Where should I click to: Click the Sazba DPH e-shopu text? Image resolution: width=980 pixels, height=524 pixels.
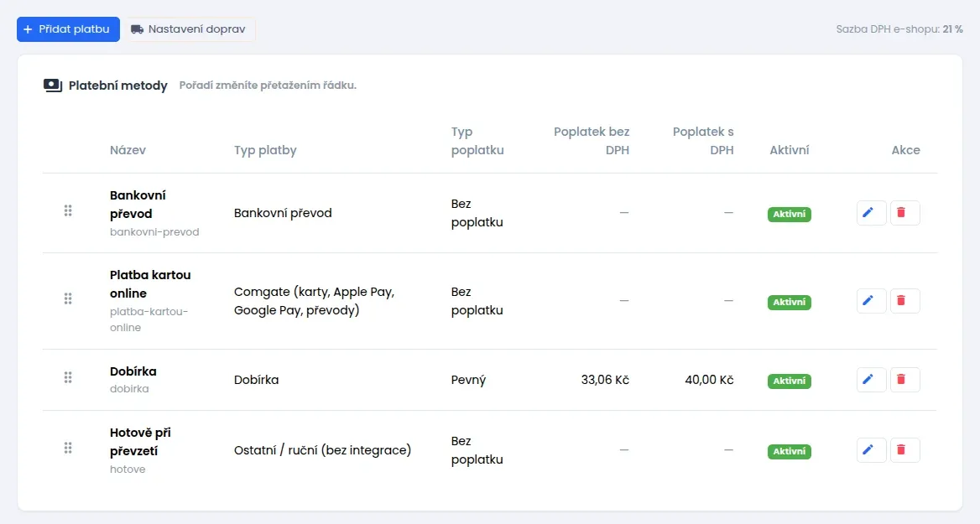point(899,29)
